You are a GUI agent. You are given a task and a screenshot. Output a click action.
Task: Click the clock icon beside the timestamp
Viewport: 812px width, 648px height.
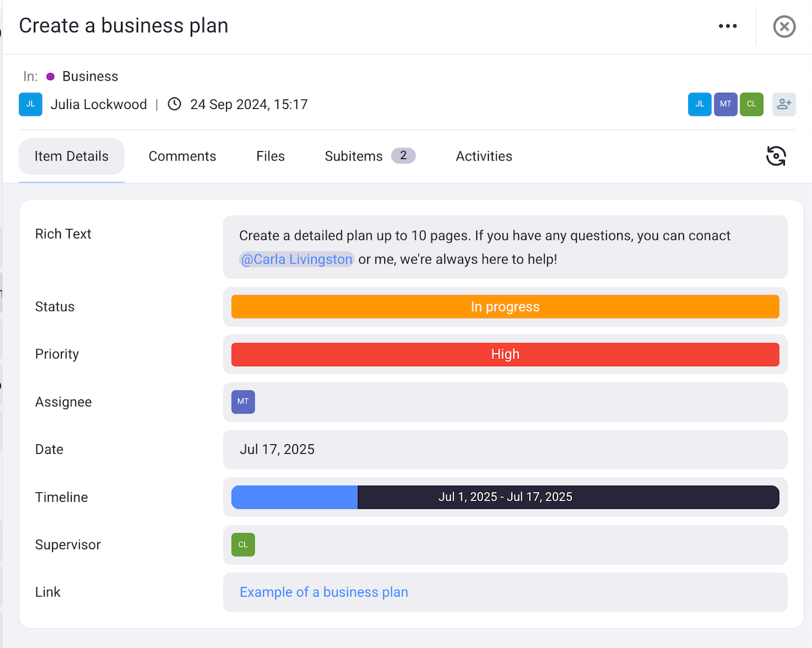174,104
